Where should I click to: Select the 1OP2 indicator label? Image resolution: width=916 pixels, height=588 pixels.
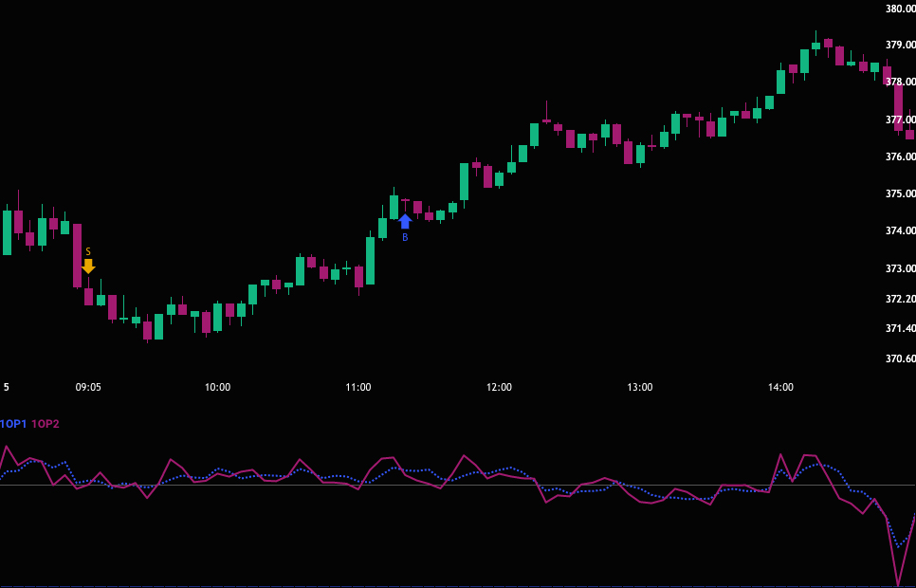coord(46,424)
